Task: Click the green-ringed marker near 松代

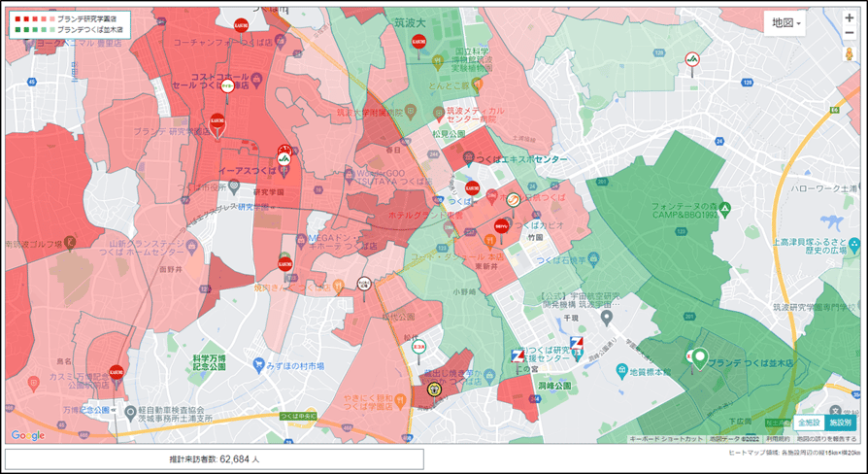Action: tap(419, 346)
